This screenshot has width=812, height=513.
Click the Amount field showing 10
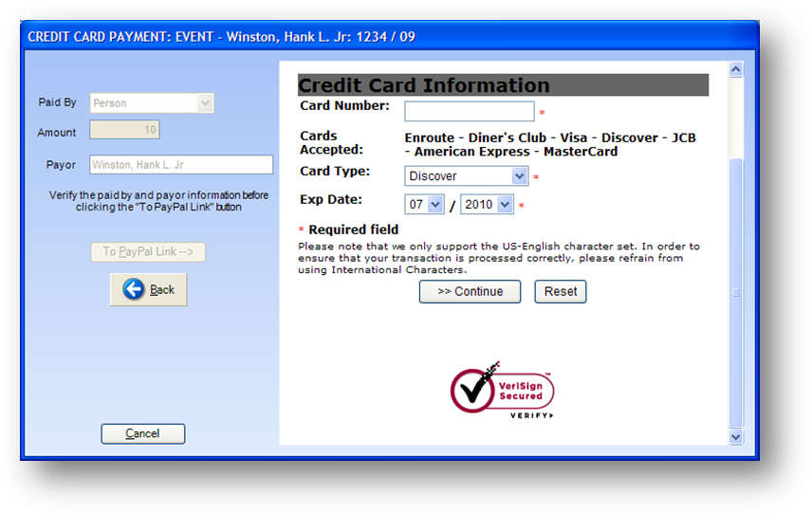[x=124, y=129]
